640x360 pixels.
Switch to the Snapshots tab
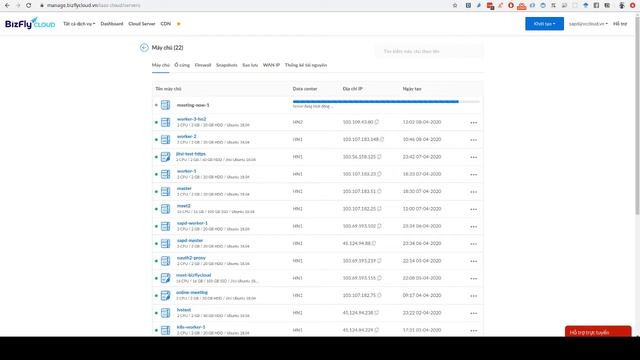click(227, 65)
